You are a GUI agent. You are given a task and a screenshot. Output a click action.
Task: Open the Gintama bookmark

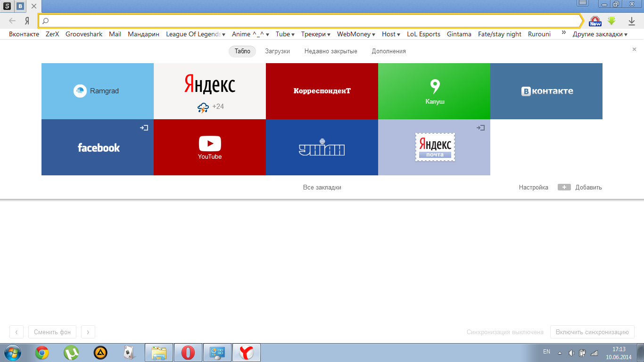pyautogui.click(x=459, y=34)
